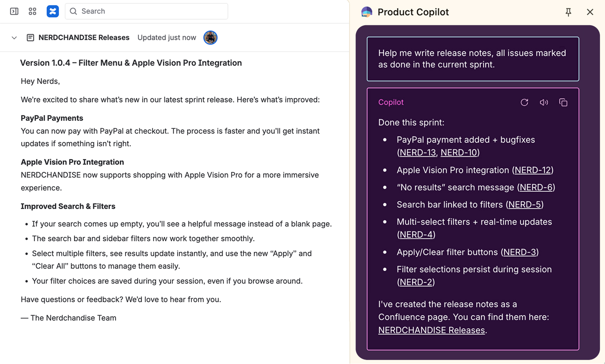
Task: Read the Copilot response aloud
Action: [x=544, y=102]
